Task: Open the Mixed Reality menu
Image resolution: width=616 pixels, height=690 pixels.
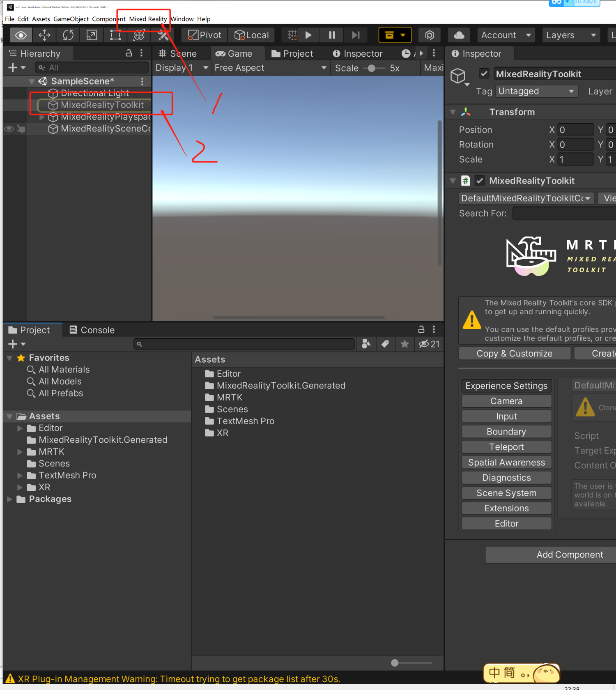Action: pos(148,19)
